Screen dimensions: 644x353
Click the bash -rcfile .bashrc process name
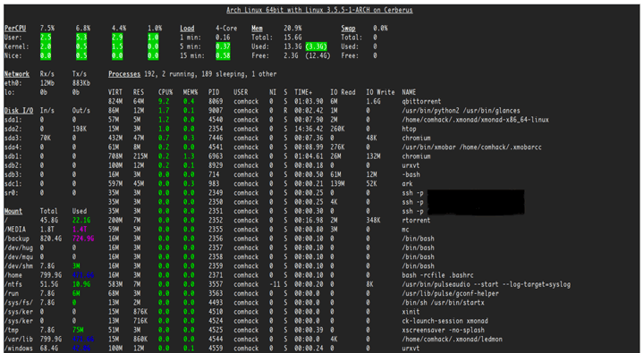[437, 275]
